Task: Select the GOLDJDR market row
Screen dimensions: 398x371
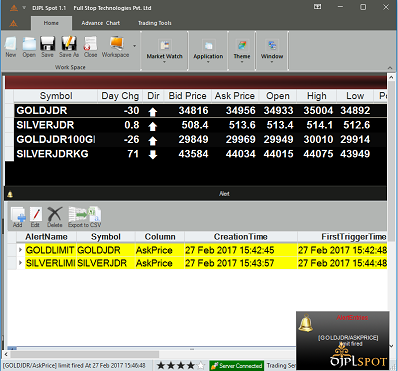Action: [x=200, y=111]
